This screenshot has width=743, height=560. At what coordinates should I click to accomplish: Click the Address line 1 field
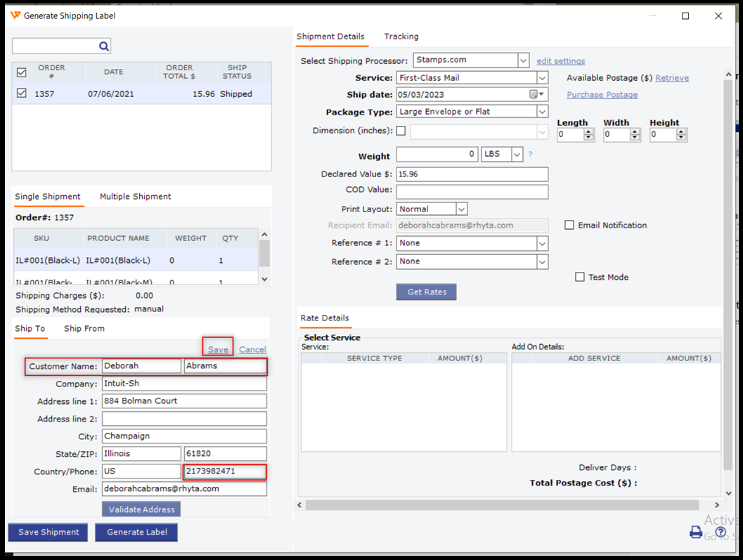(184, 401)
